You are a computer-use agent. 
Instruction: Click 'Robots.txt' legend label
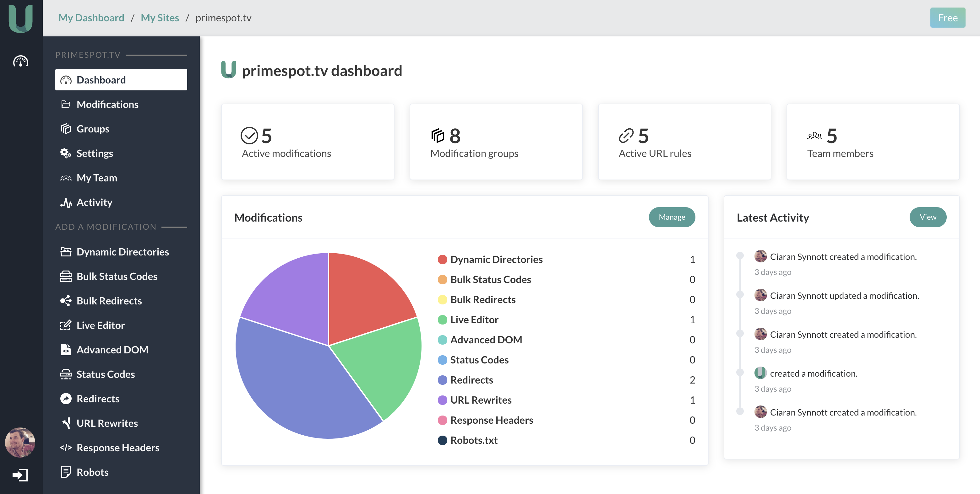tap(474, 440)
